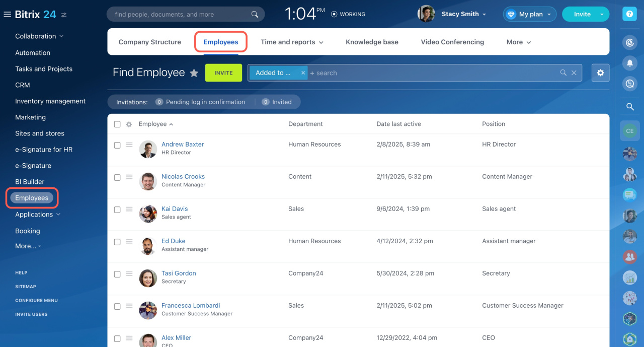Sort by the Employee column header
Image resolution: width=644 pixels, height=347 pixels.
(x=155, y=124)
